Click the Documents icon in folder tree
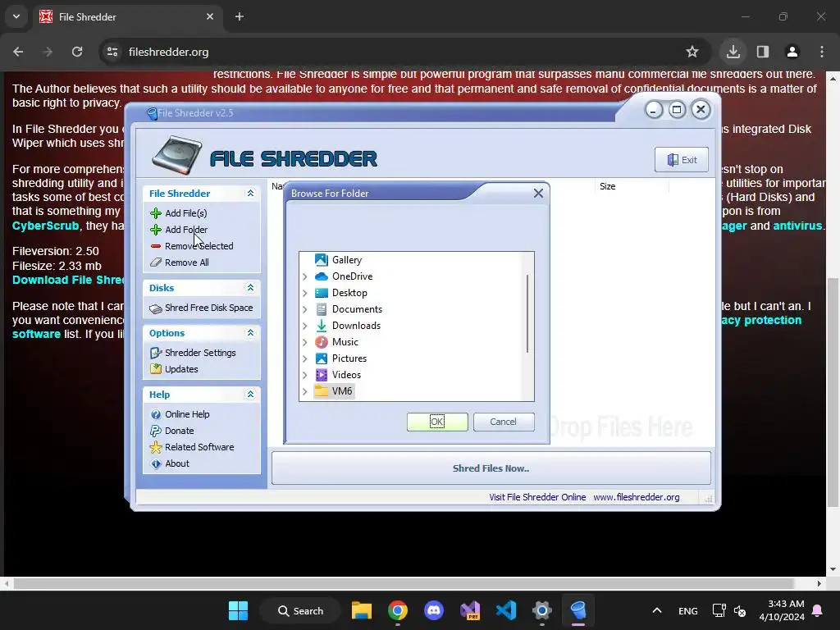 coord(322,309)
